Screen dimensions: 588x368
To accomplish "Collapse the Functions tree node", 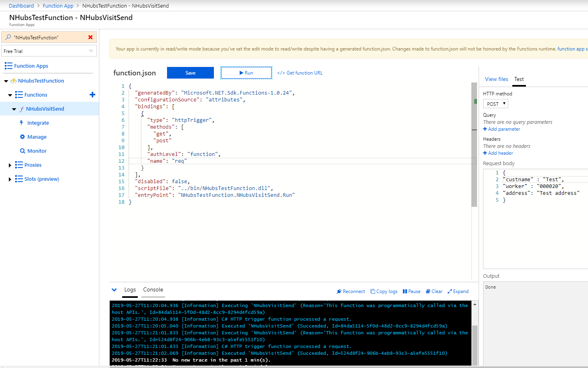I will (10, 95).
